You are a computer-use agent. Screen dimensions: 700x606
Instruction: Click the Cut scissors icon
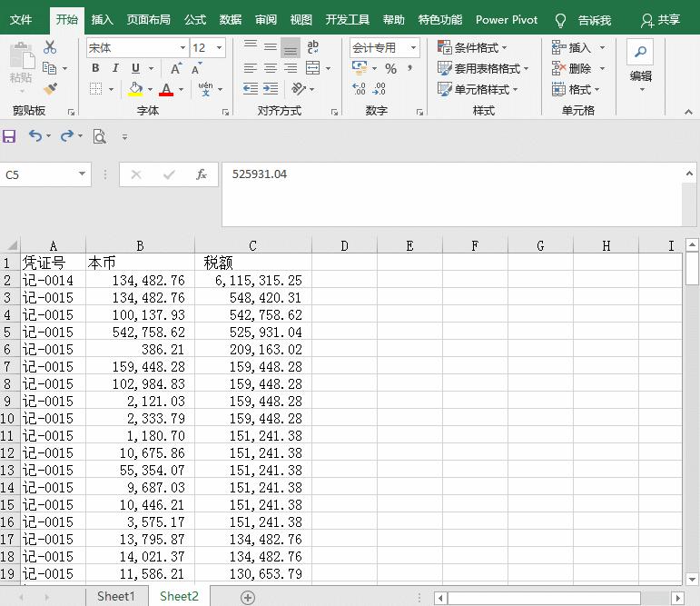[50, 47]
